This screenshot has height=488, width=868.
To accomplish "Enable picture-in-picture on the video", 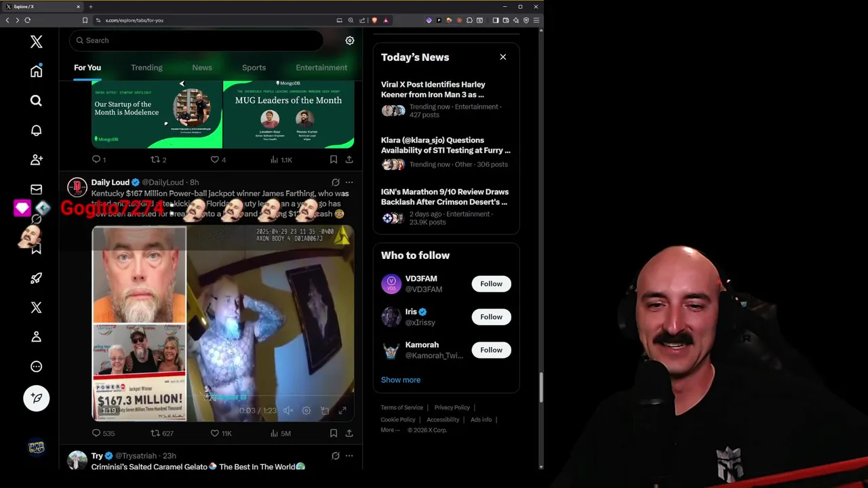I will click(325, 411).
